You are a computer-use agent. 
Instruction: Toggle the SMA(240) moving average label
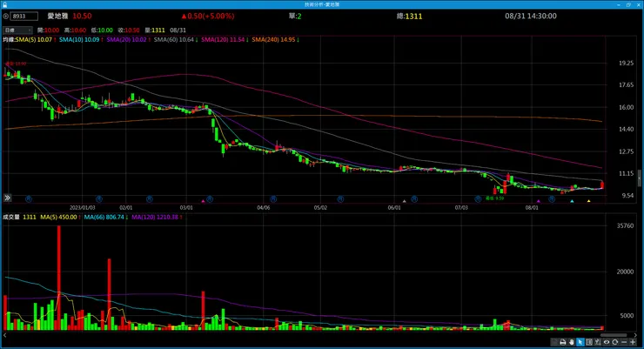[x=276, y=40]
